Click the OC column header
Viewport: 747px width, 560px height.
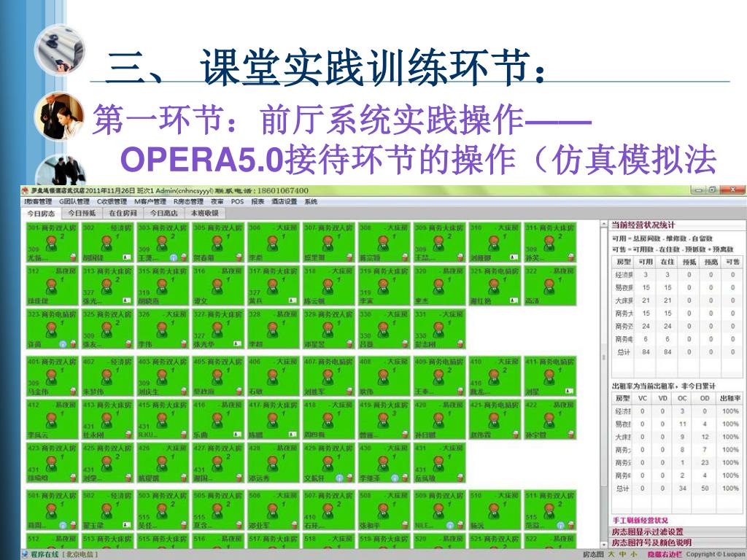pyautogui.click(x=682, y=398)
